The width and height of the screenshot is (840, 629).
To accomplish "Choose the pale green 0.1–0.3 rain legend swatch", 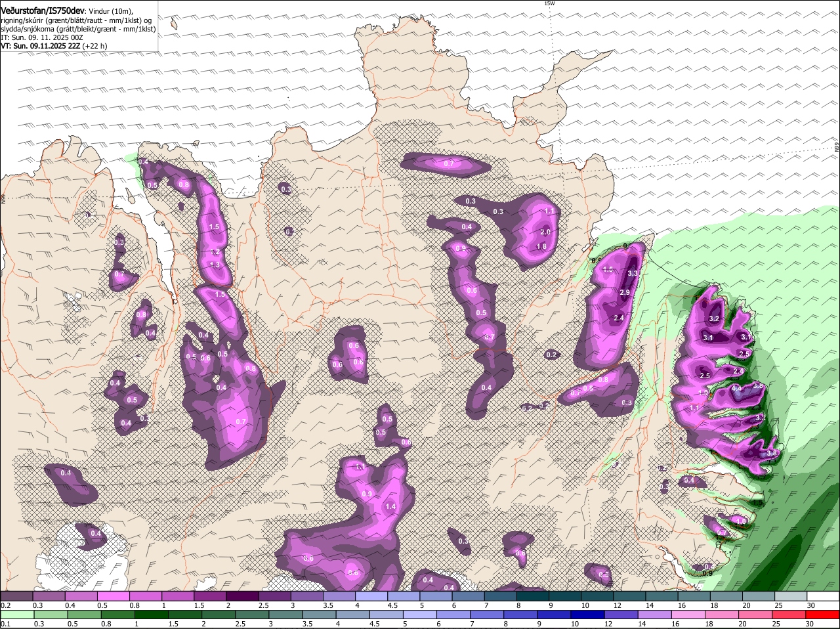I will 16,615.
